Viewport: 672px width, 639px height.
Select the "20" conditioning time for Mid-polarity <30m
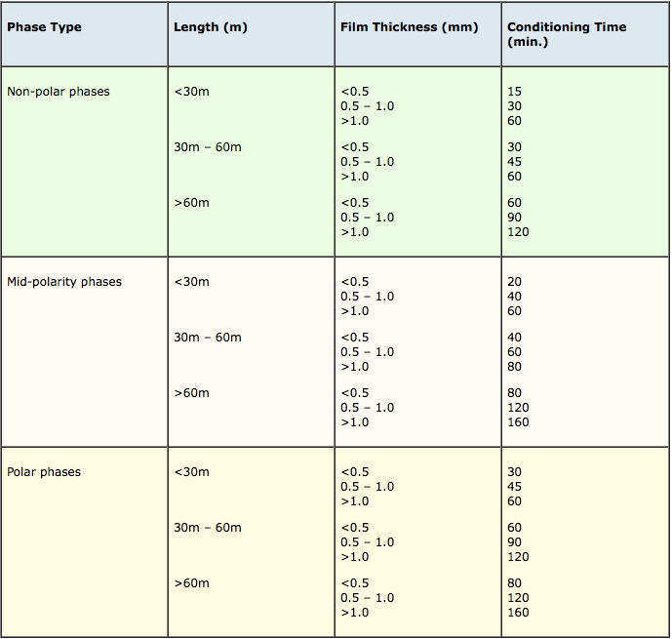514,282
